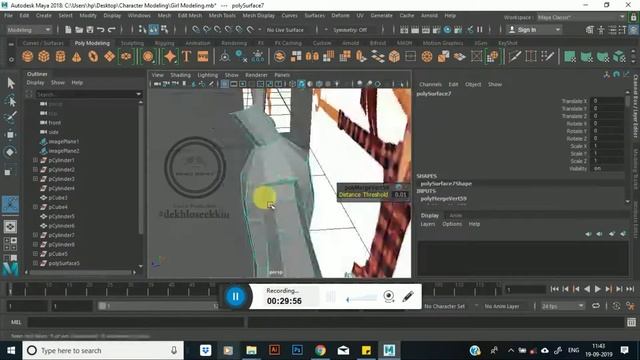Image resolution: width=640 pixels, height=360 pixels.
Task: Pause the screen recording
Action: 236,296
